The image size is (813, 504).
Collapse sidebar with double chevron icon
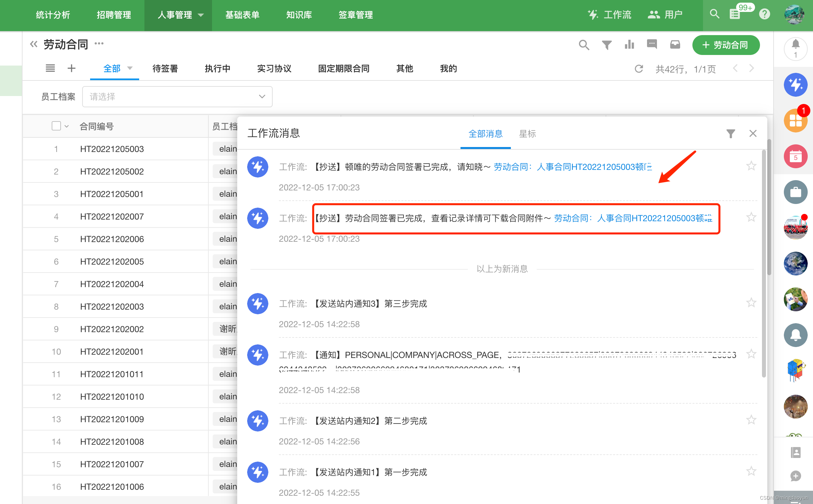(x=33, y=44)
